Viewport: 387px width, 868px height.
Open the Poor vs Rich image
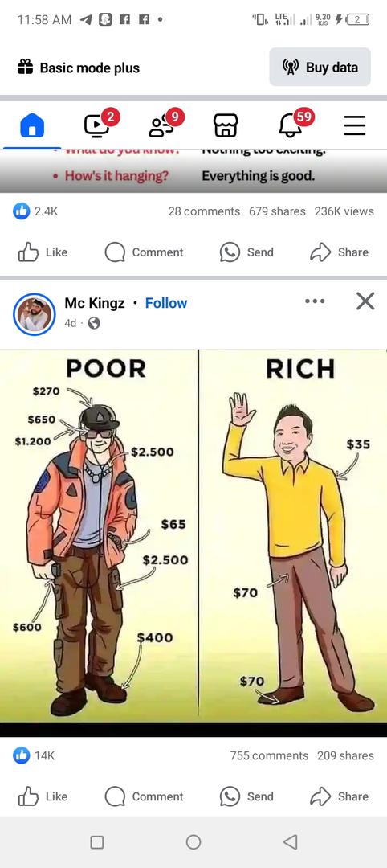click(193, 536)
